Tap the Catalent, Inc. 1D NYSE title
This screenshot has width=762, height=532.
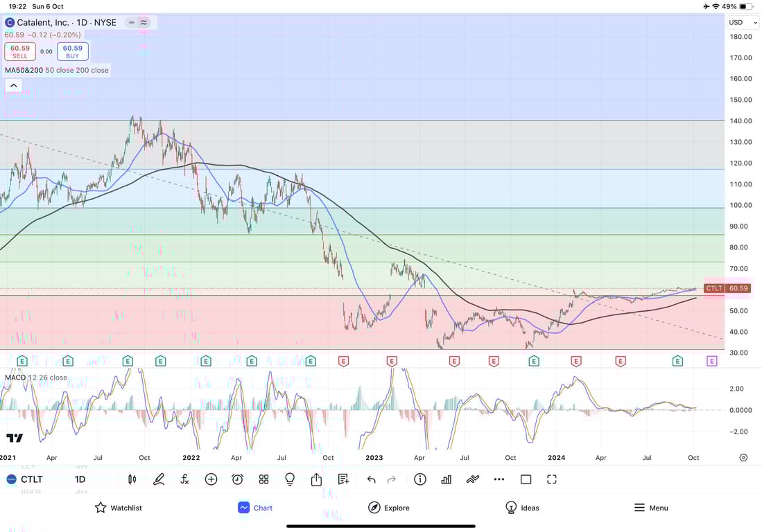click(67, 22)
